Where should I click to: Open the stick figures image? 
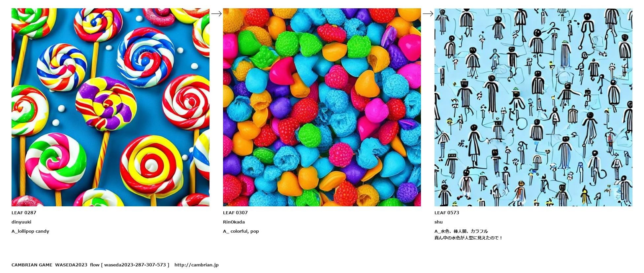(533, 107)
